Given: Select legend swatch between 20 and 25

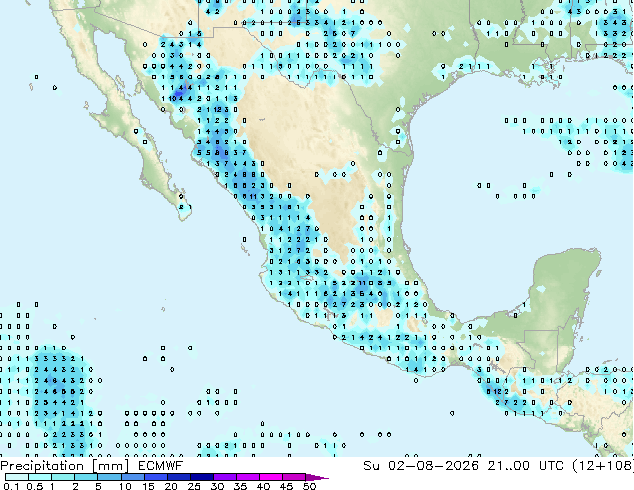Looking at the screenshot, I should coord(179,477).
